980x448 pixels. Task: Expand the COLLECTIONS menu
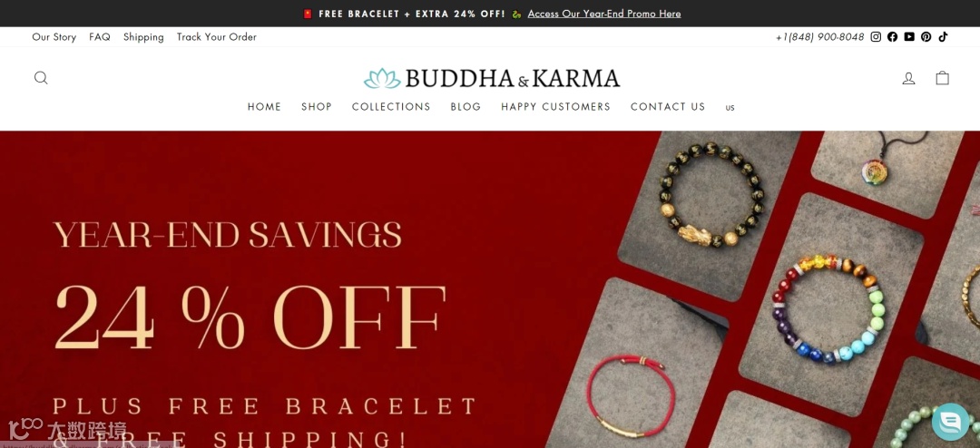[x=391, y=107]
